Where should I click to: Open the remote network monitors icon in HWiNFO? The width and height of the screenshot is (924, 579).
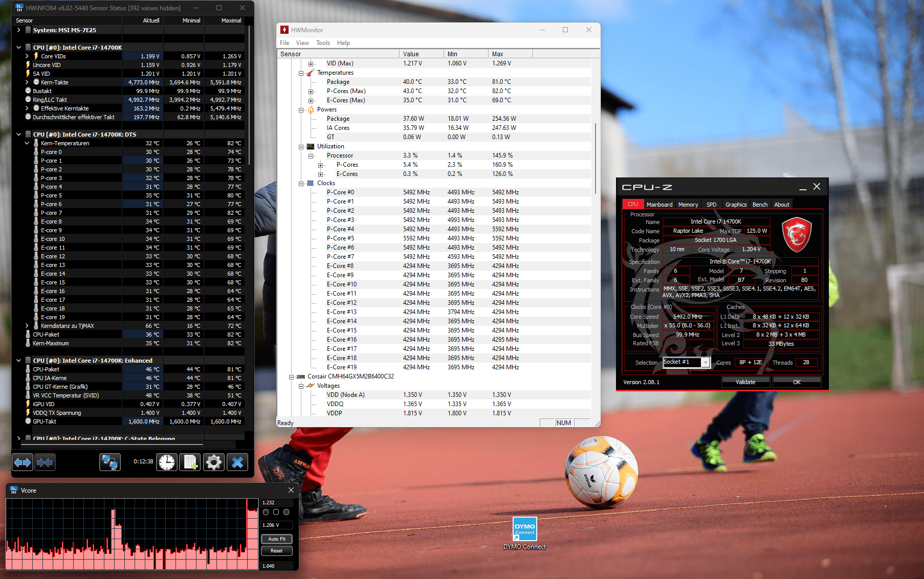[110, 462]
